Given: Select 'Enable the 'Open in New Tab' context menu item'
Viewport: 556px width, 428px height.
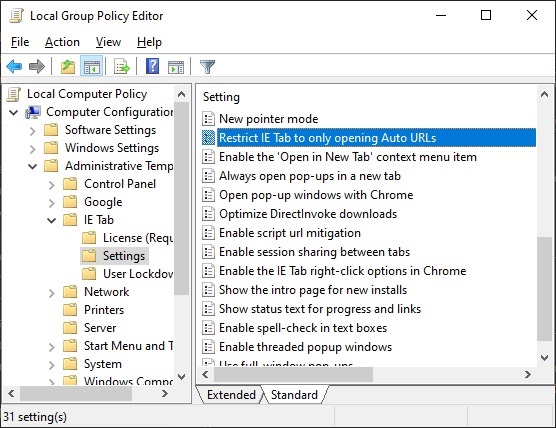Looking at the screenshot, I should pos(348,157).
